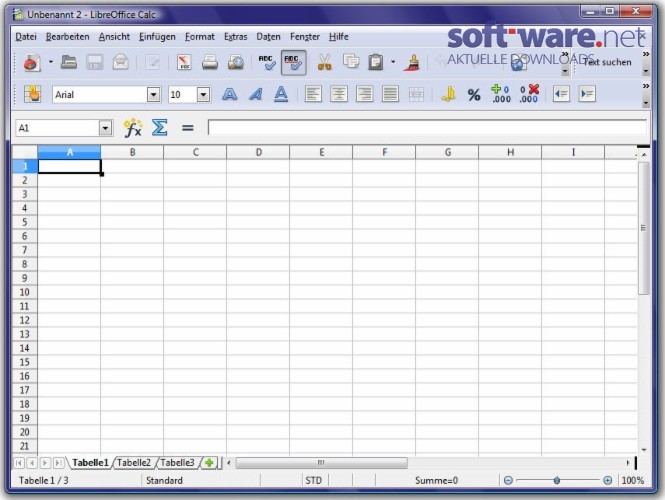665x500 pixels.
Task: Select row header 10
Action: tap(25, 292)
